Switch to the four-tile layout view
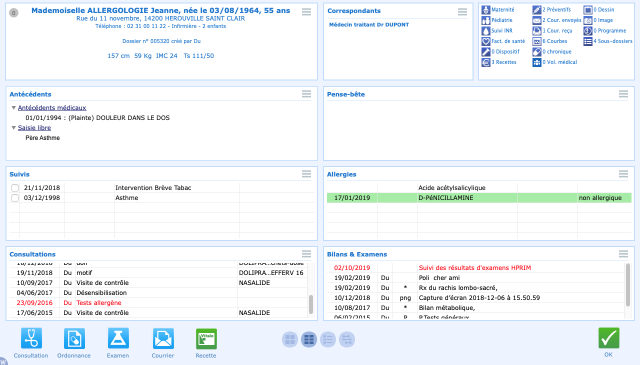Screen dimensions: 640x365 [x=290, y=339]
